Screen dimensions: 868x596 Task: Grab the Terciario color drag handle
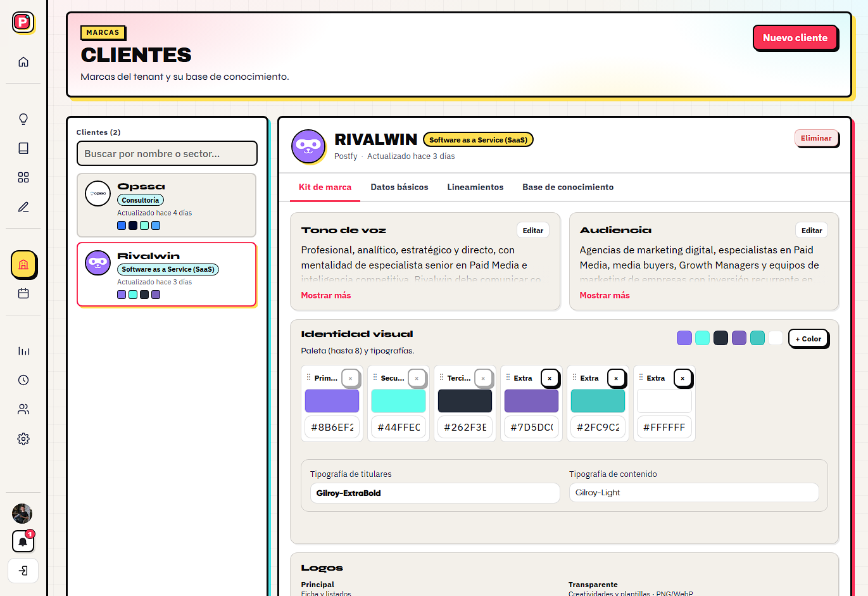click(x=442, y=377)
